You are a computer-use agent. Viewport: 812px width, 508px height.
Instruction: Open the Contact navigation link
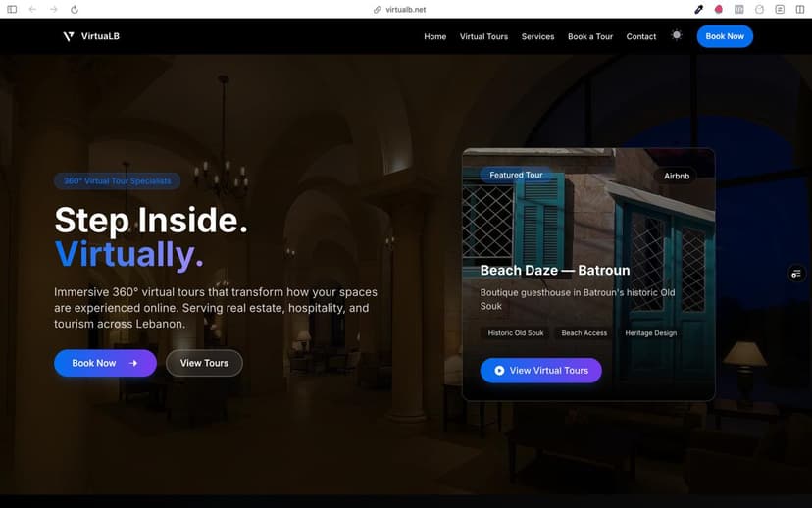641,36
